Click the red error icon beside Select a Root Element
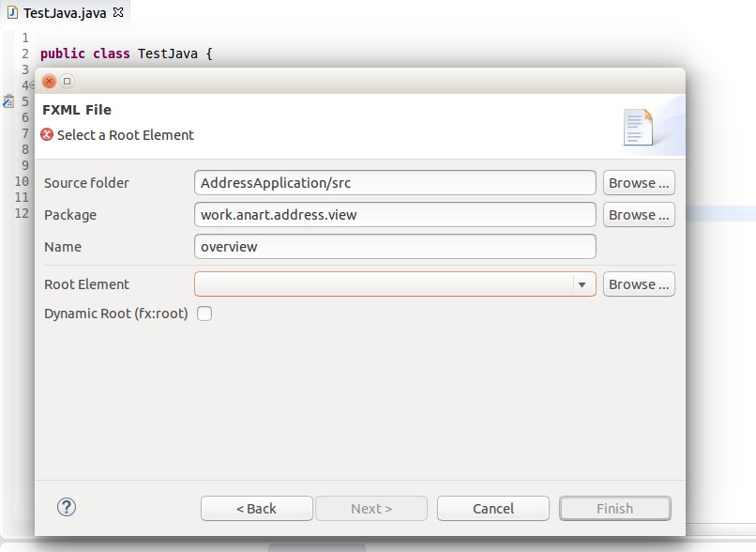Image resolution: width=756 pixels, height=552 pixels. [47, 134]
